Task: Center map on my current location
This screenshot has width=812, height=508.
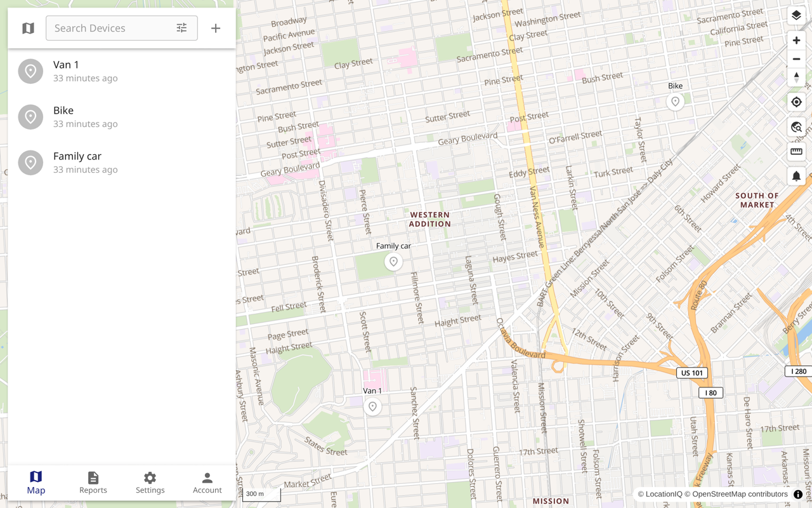Action: [796, 102]
